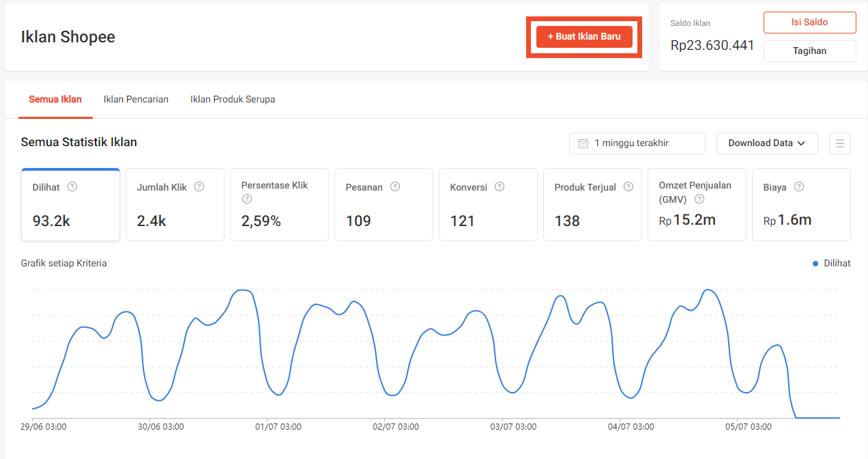Open the Tagihan billing page
This screenshot has height=459, width=868.
[x=809, y=51]
